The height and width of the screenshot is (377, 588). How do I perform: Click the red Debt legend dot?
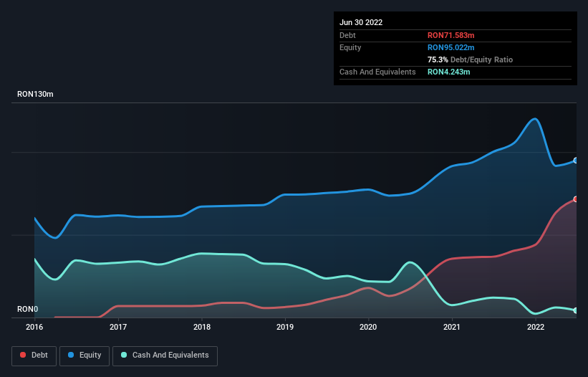[23, 355]
